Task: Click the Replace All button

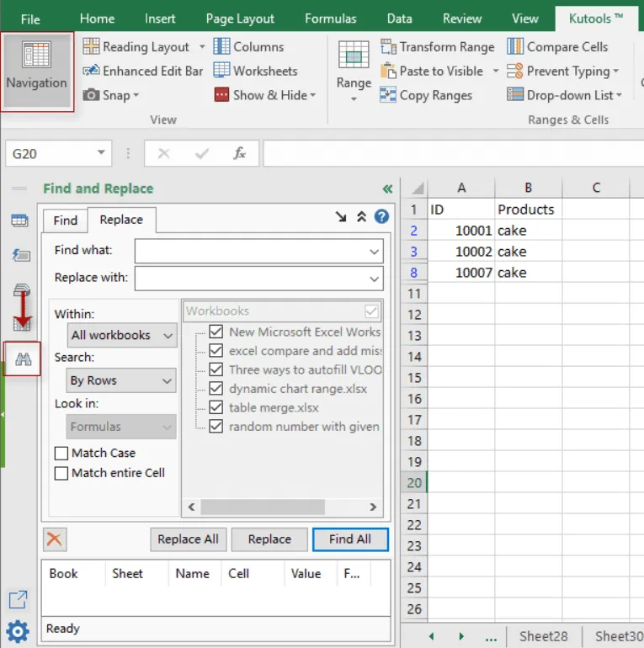Action: [188, 539]
